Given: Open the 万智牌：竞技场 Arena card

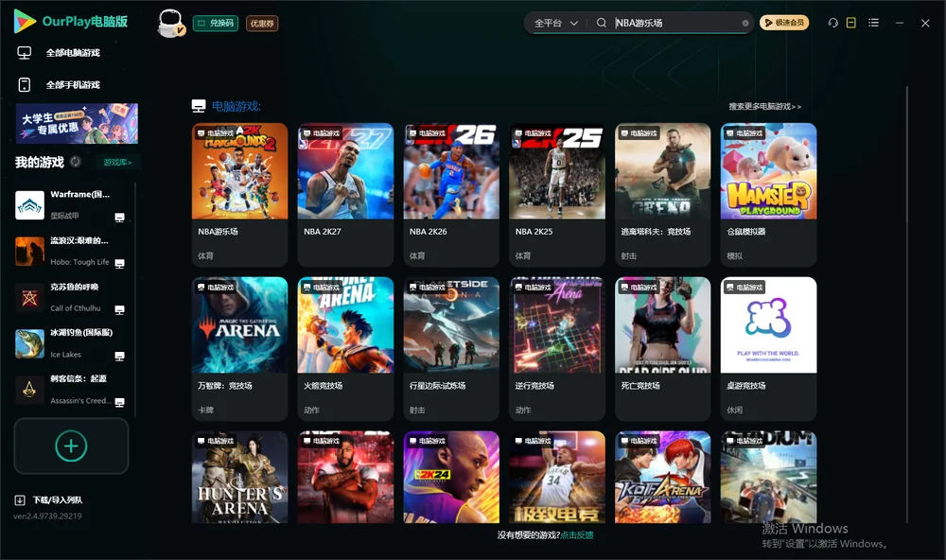Looking at the screenshot, I should [x=239, y=348].
